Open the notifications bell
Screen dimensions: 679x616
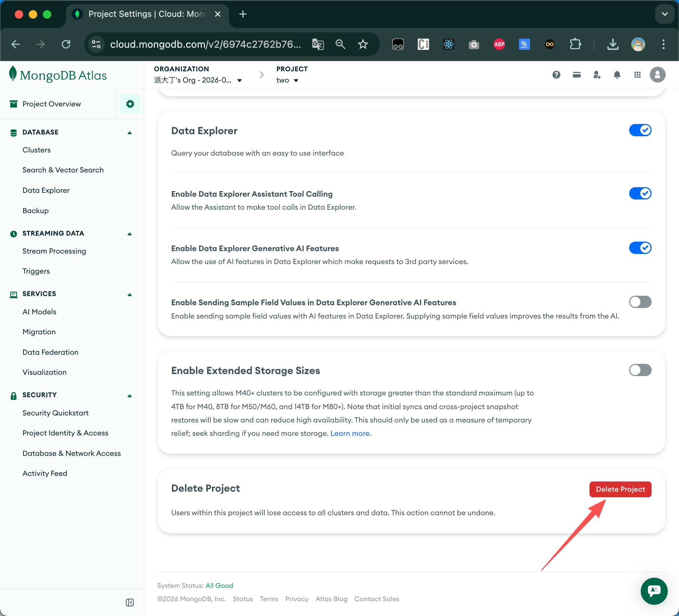pos(617,75)
